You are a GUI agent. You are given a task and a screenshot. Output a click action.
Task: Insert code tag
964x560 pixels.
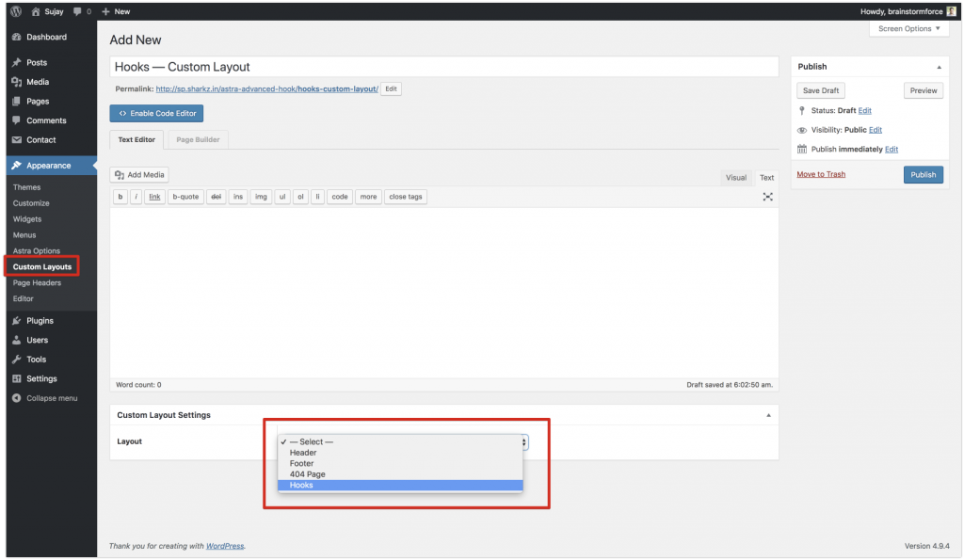click(340, 198)
